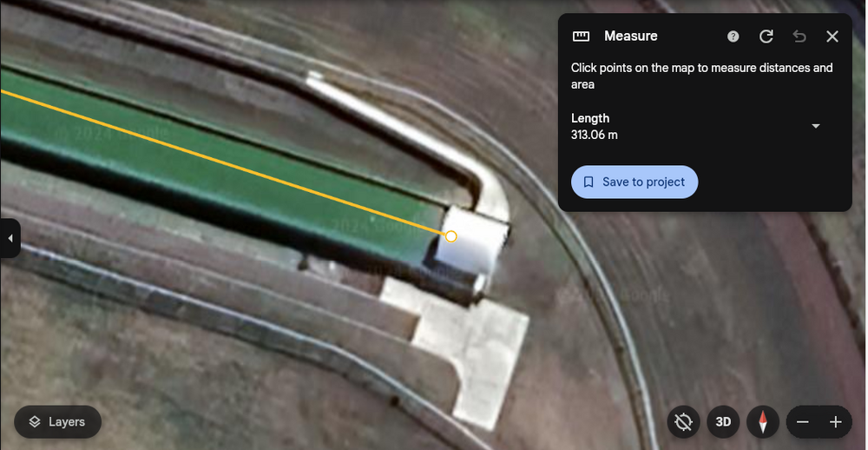Toggle the crossed-out location icon
This screenshot has height=450, width=868.
pyautogui.click(x=684, y=422)
